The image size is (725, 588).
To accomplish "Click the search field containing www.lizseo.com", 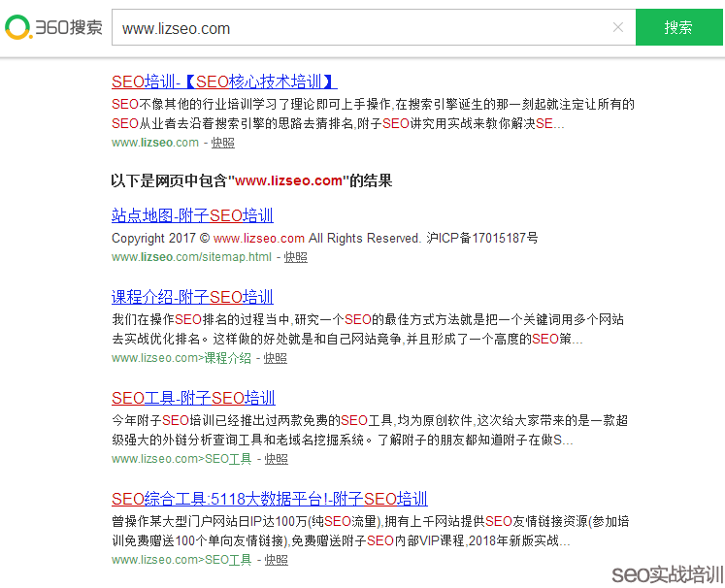I will pyautogui.click(x=359, y=28).
